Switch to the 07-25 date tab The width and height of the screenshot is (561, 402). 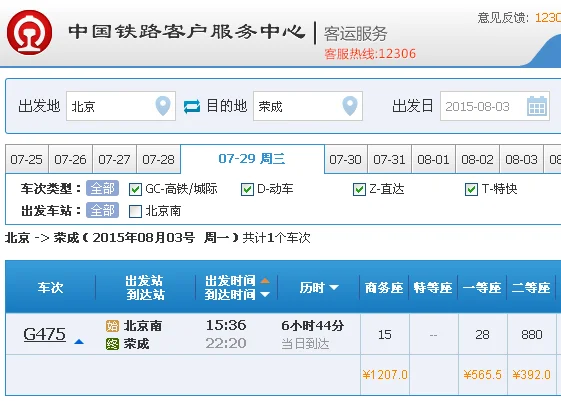(27, 159)
